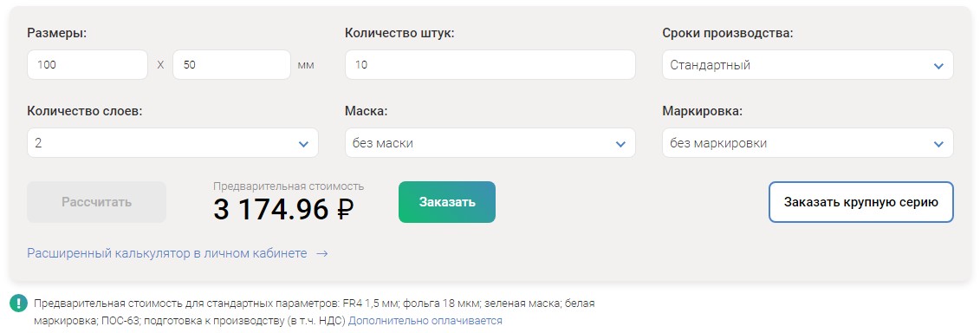Click the green exclamation info icon
The width and height of the screenshot is (980, 333).
pyautogui.click(x=19, y=304)
